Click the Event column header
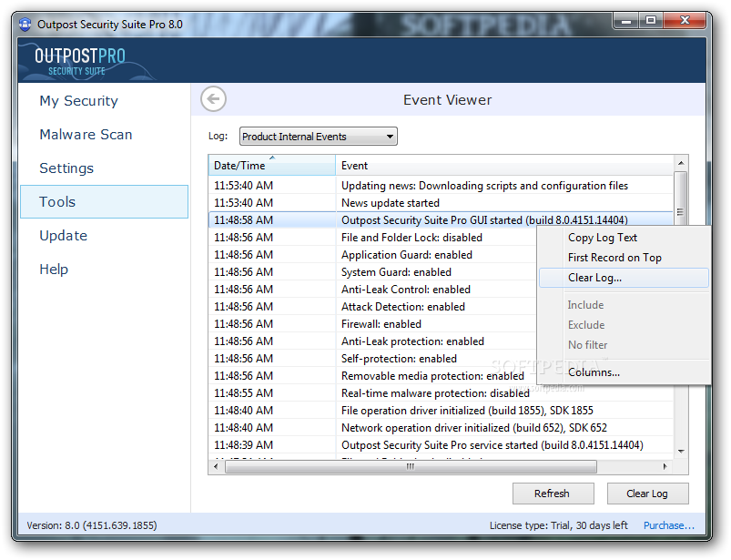731x560 pixels. pyautogui.click(x=504, y=165)
